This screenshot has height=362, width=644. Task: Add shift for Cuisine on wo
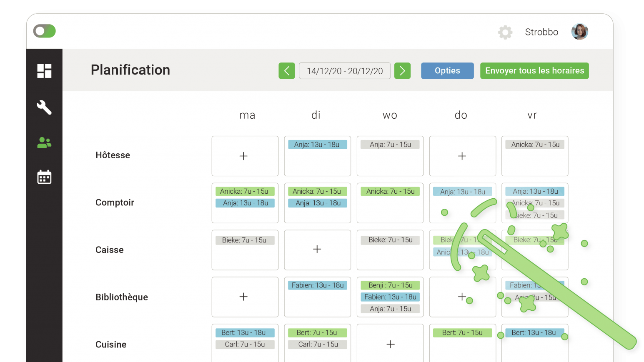coord(391,344)
